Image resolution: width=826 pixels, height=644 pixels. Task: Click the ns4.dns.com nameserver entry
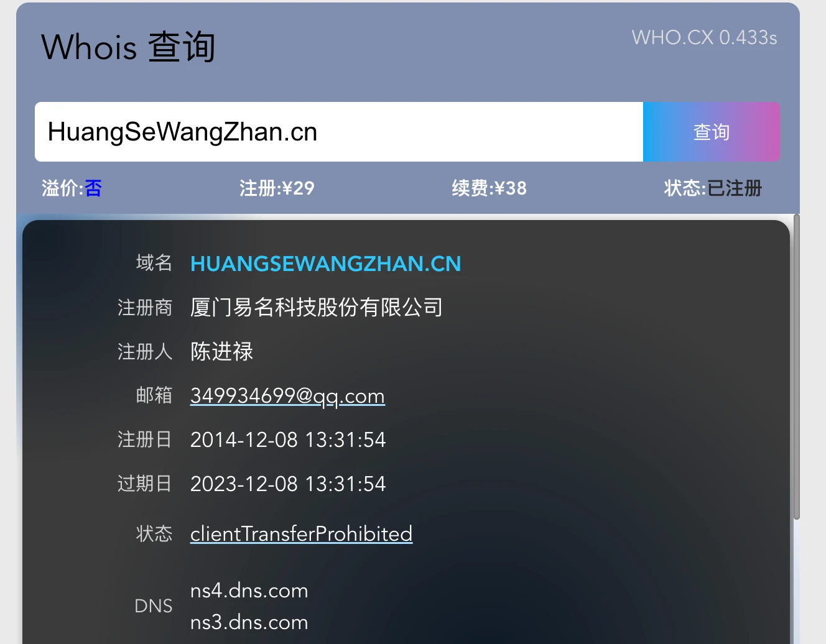pyautogui.click(x=249, y=591)
